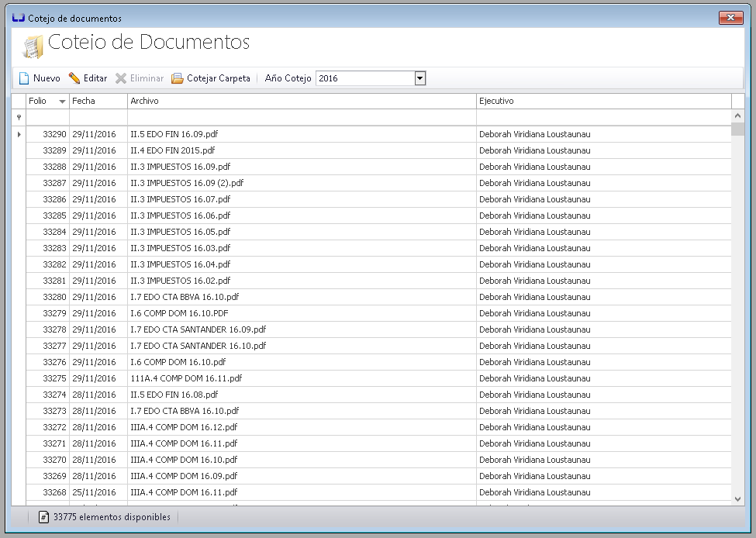Select file II.4 EDO FIN 2015.pdf
Image resolution: width=756 pixels, height=538 pixels.
[173, 150]
